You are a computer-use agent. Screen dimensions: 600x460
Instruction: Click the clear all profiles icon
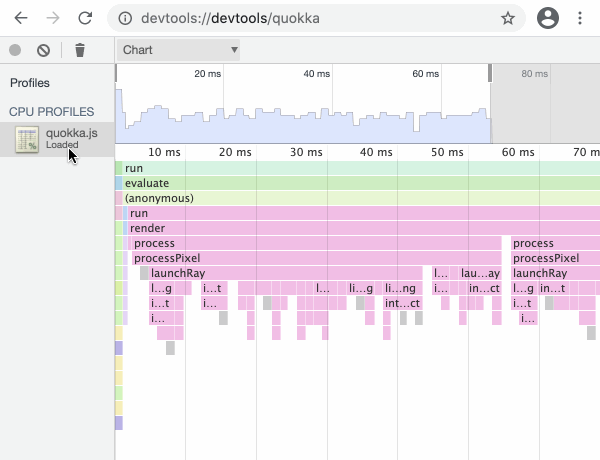coord(43,50)
